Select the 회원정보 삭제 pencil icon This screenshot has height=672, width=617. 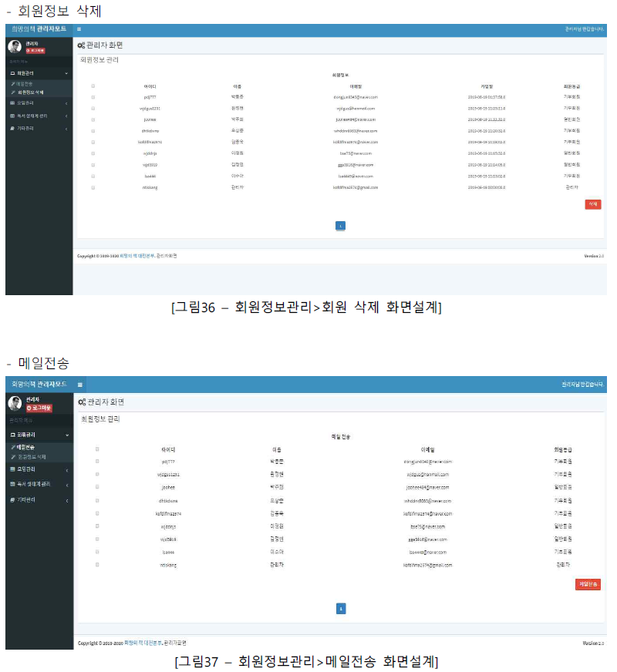pyautogui.click(x=12, y=91)
